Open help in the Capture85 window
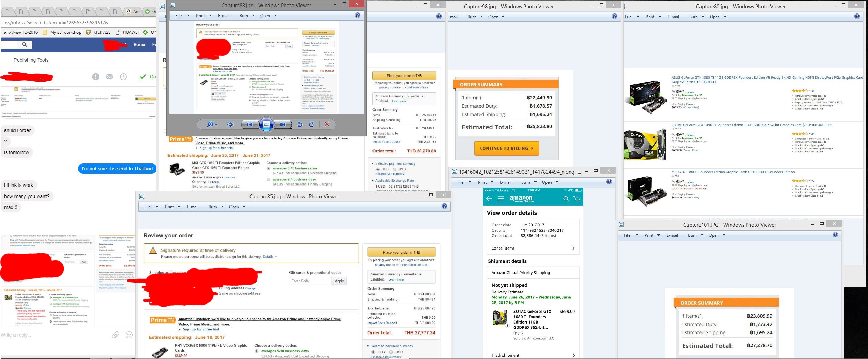868x359 pixels. 445,207
